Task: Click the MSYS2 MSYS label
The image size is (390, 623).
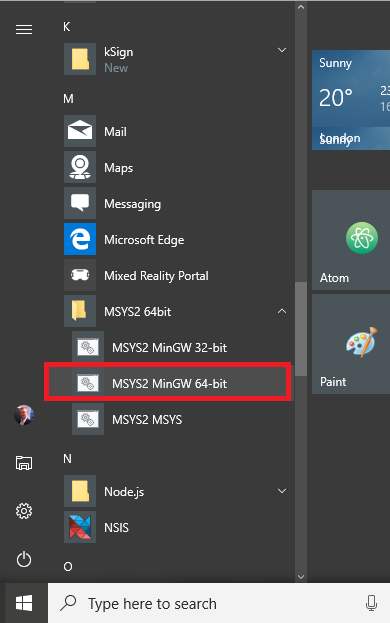Action: click(147, 420)
